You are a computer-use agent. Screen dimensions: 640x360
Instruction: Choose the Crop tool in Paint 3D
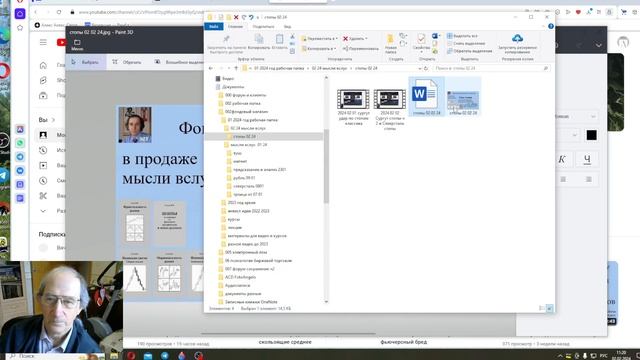[x=127, y=62]
